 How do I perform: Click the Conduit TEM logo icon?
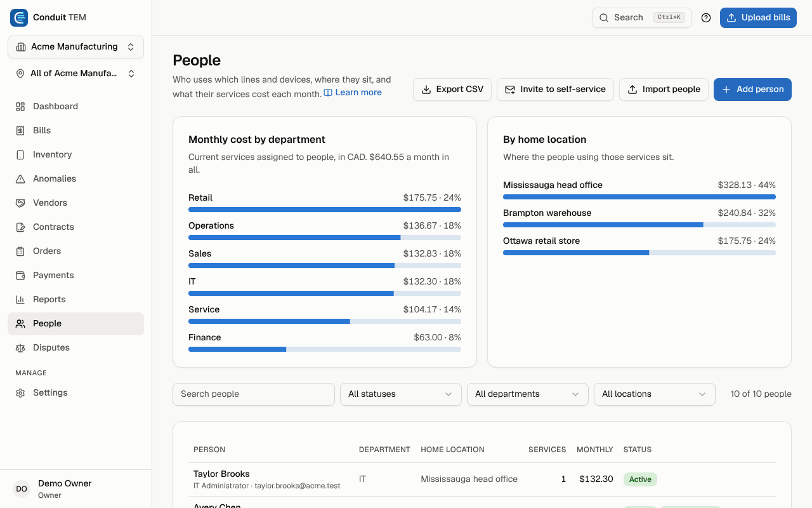(x=19, y=18)
